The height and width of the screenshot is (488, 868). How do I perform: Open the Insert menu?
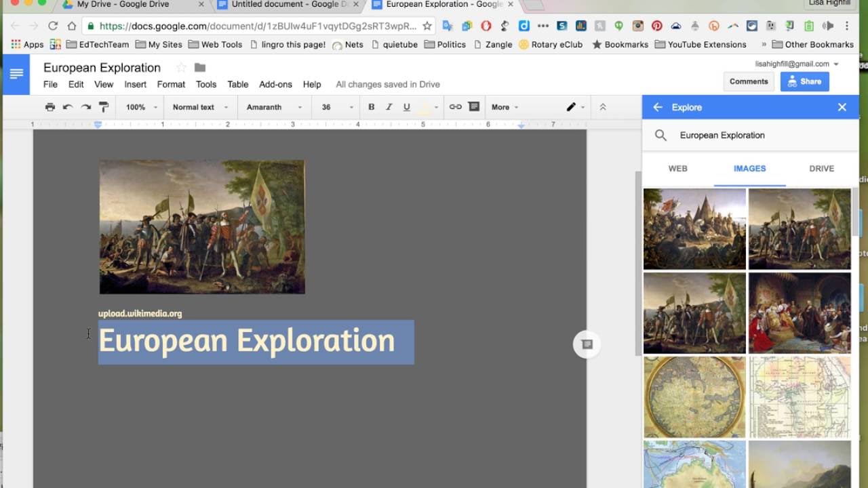(x=135, y=84)
